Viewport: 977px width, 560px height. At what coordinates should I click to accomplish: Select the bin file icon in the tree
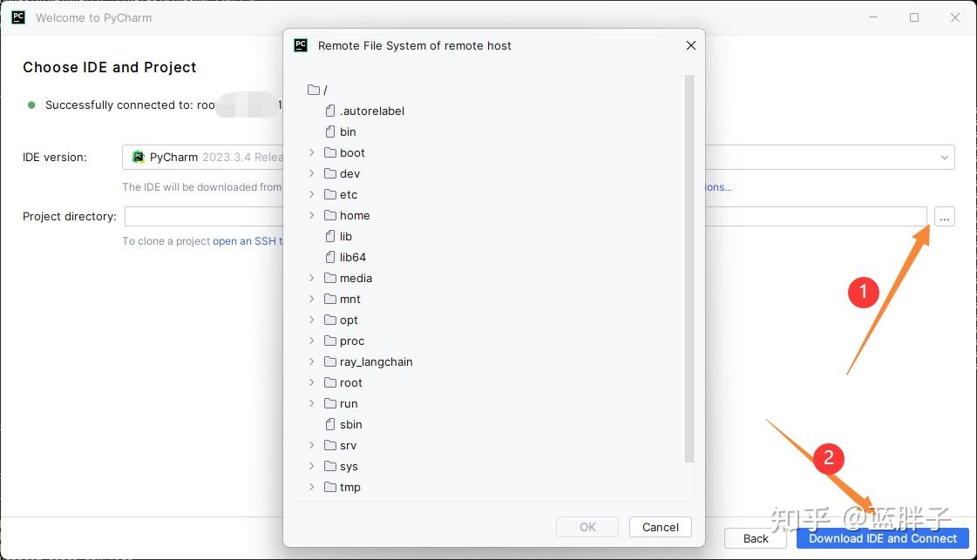point(329,132)
